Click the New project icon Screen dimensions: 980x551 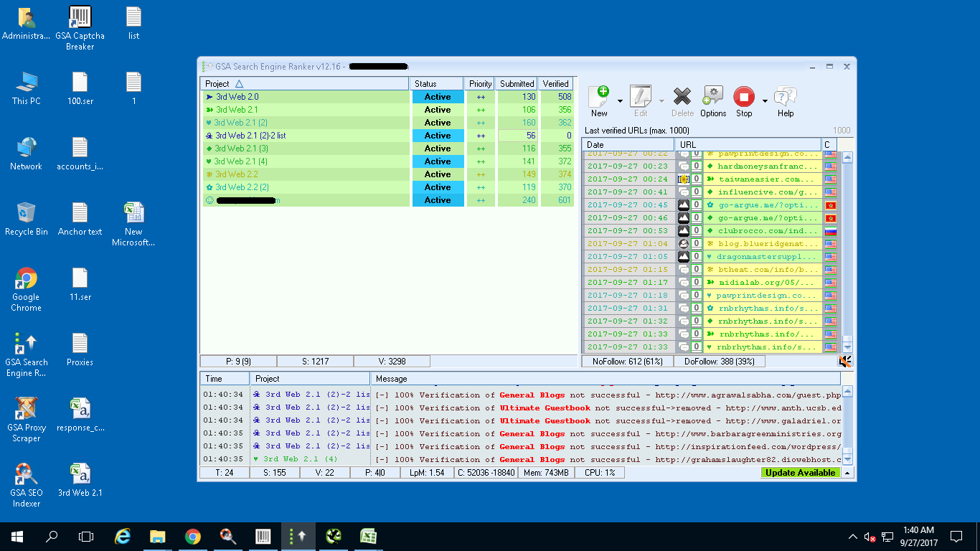coord(599,96)
